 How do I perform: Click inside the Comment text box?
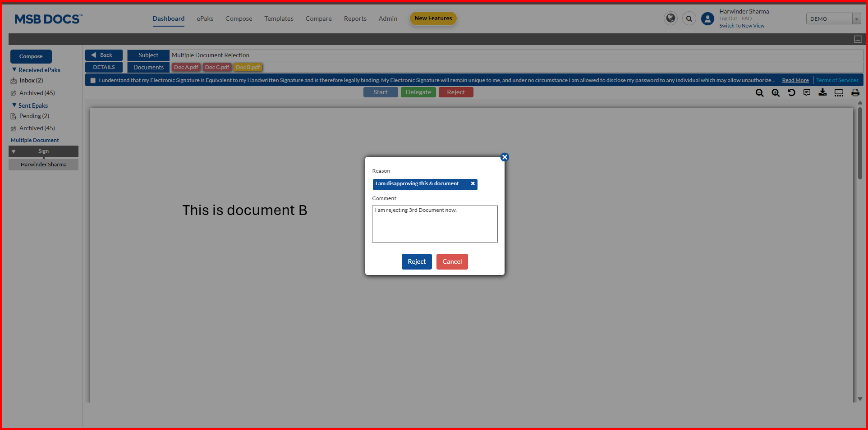point(434,228)
